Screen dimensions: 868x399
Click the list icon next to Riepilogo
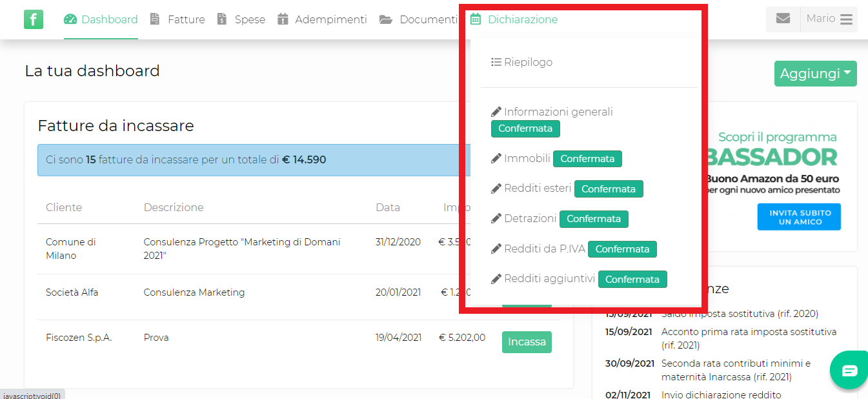[496, 63]
